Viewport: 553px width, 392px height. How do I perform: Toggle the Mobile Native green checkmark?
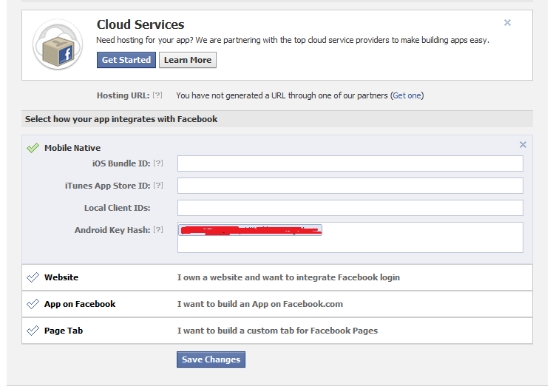pyautogui.click(x=33, y=148)
